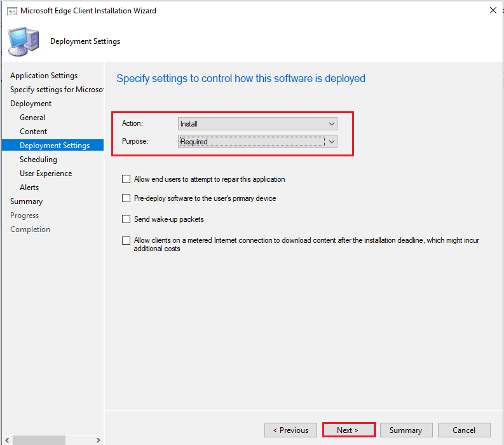Image resolution: width=504 pixels, height=445 pixels.
Task: Click sidebar scrollbar left arrow
Action: pyautogui.click(x=7, y=440)
